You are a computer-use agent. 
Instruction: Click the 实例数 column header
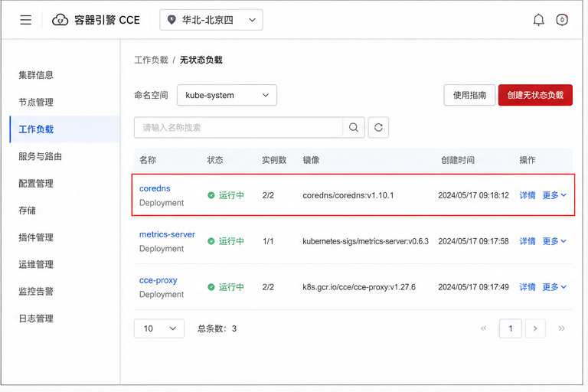click(274, 160)
